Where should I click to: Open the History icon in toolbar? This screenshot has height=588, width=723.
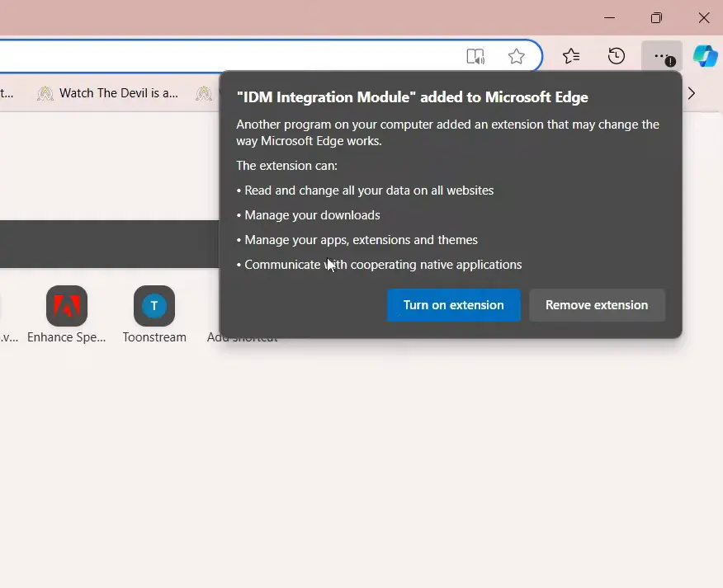point(617,57)
